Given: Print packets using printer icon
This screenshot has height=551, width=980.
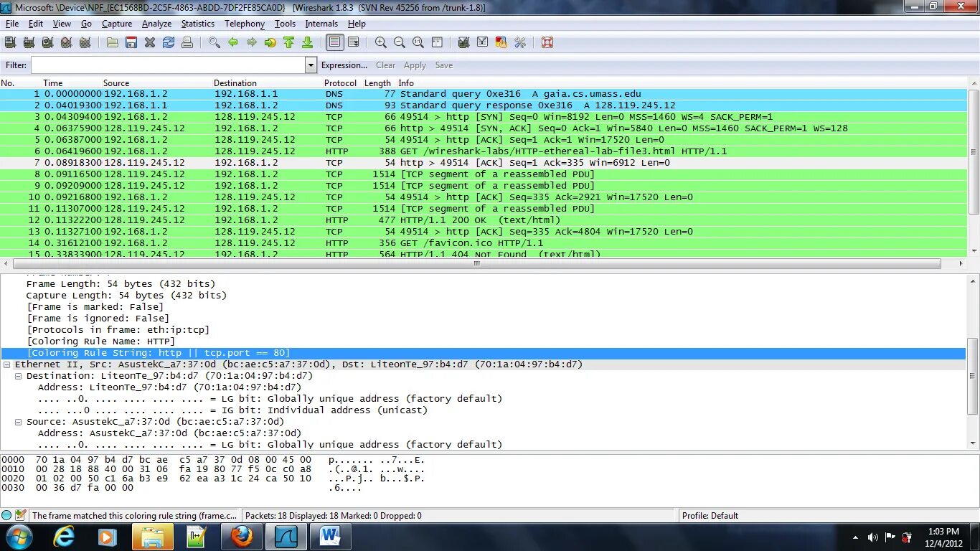Looking at the screenshot, I should click(x=187, y=43).
